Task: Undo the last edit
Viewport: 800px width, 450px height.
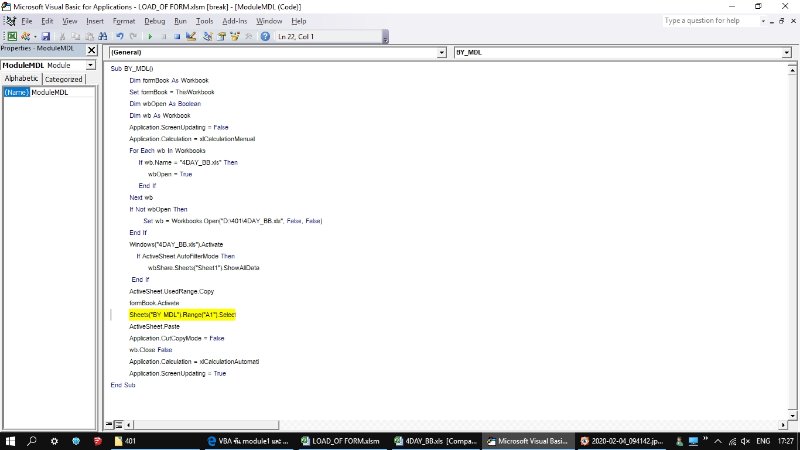Action: [x=119, y=36]
